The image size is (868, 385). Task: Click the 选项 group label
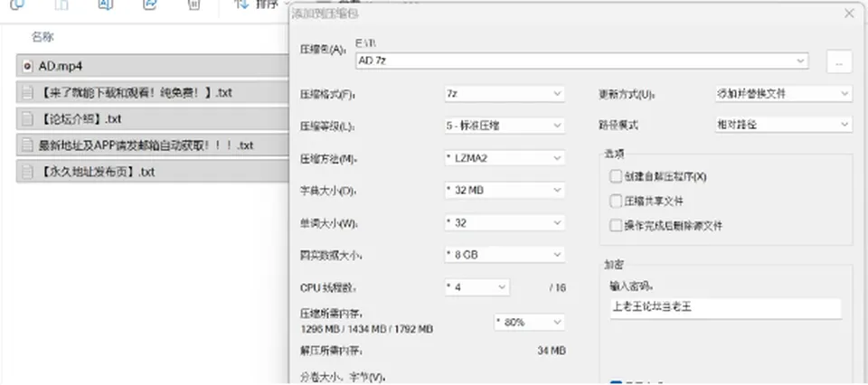613,154
